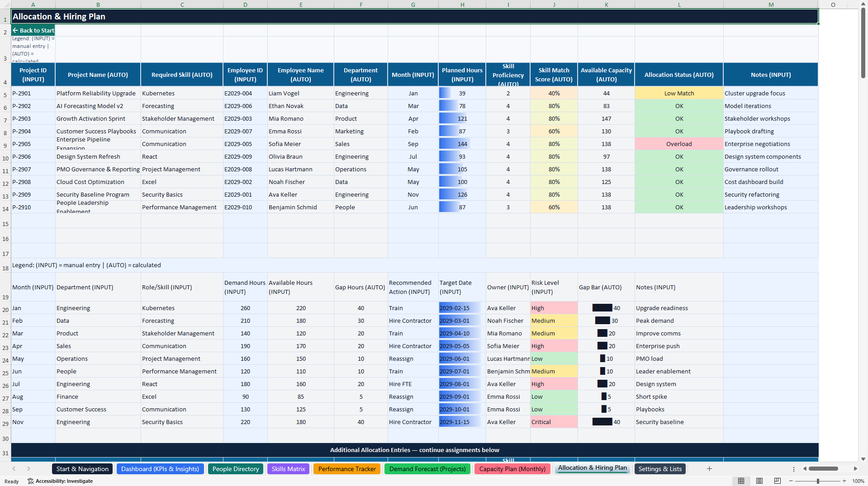Click the vertical scrollbar thumb
The image size is (868, 486).
pyautogui.click(x=863, y=43)
